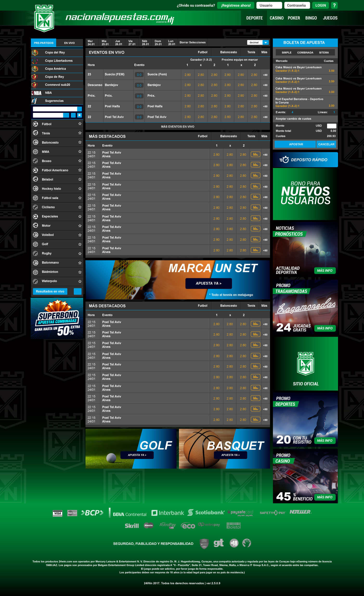This screenshot has height=596, width=364.
Task: Toggle favorite star for Ténis
Action: [80, 133]
